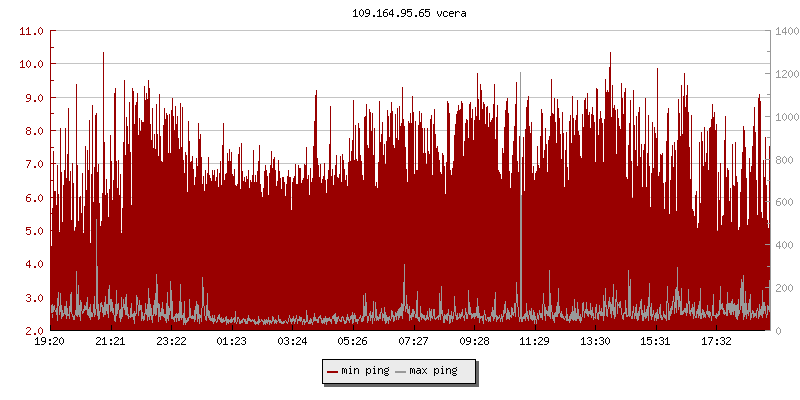The image size is (800, 400).
Task: Click the 1400 value on right axis
Action: point(786,31)
